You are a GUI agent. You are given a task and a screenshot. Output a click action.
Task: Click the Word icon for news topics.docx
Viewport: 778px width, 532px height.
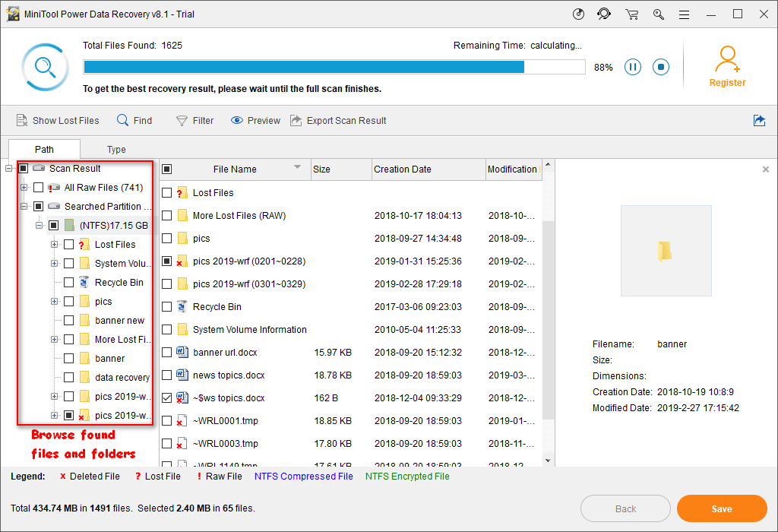(182, 375)
